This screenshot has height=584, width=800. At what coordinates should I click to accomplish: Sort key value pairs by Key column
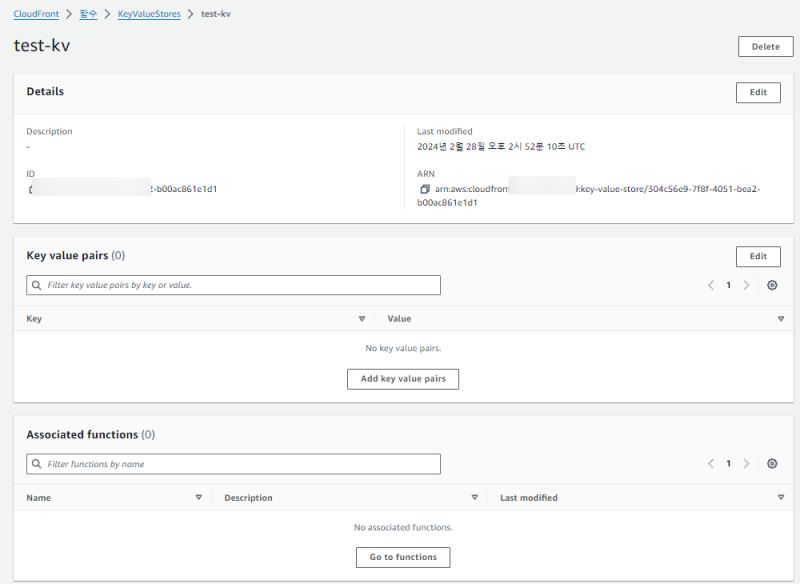click(x=361, y=319)
